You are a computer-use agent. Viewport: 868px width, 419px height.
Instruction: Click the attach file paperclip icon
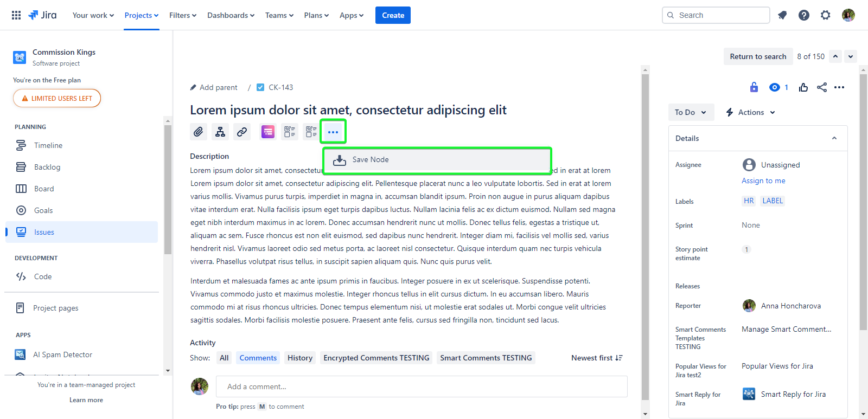tap(199, 132)
